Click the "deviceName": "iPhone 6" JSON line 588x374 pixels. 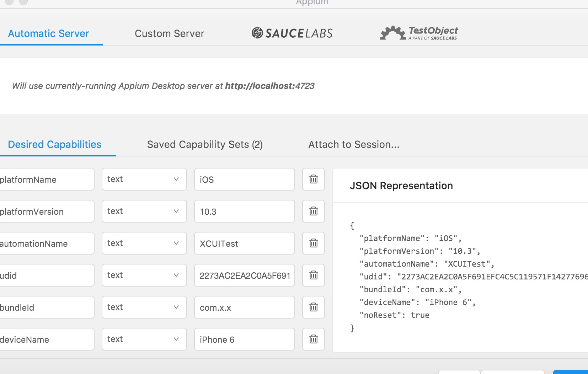(418, 302)
